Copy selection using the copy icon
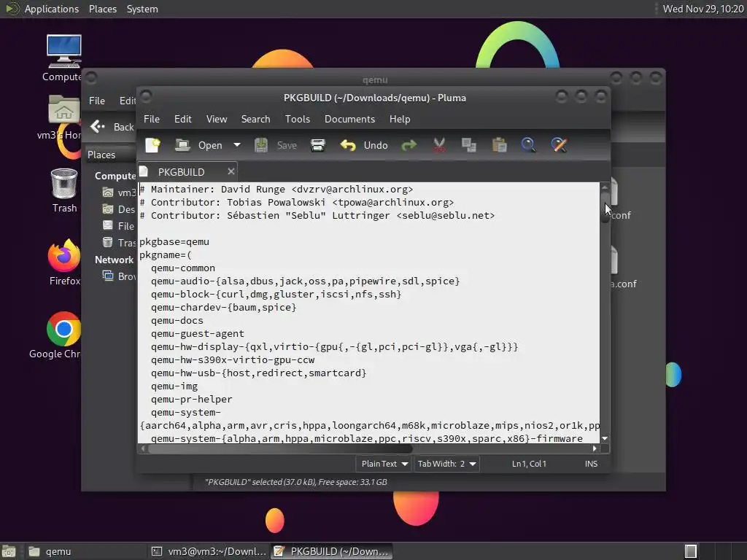Viewport: 747px width, 560px height. click(x=469, y=145)
